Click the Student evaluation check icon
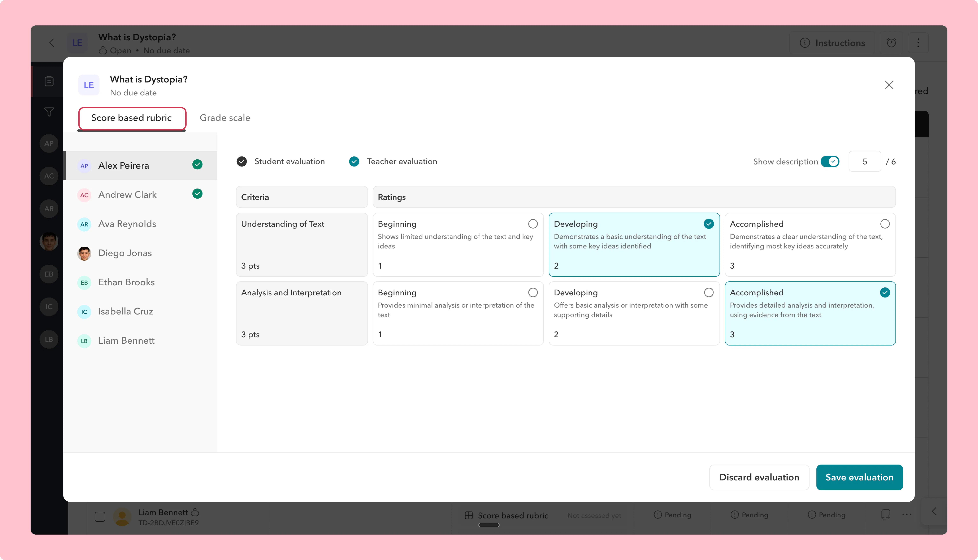 coord(242,161)
